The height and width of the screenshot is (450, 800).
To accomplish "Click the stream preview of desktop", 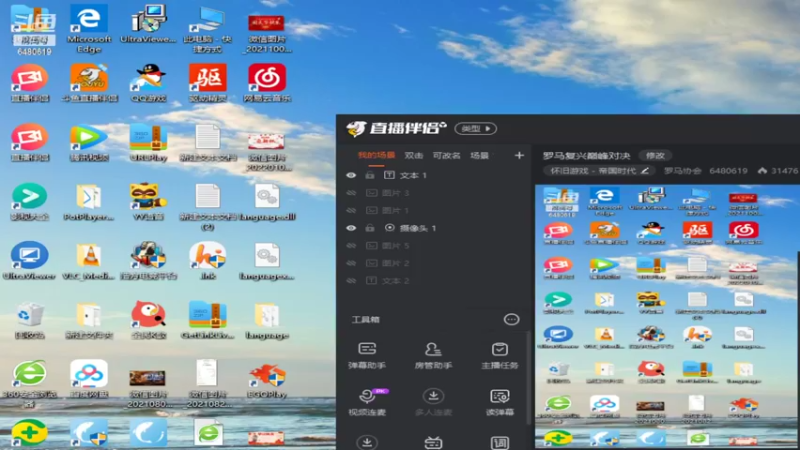I will pyautogui.click(x=667, y=317).
